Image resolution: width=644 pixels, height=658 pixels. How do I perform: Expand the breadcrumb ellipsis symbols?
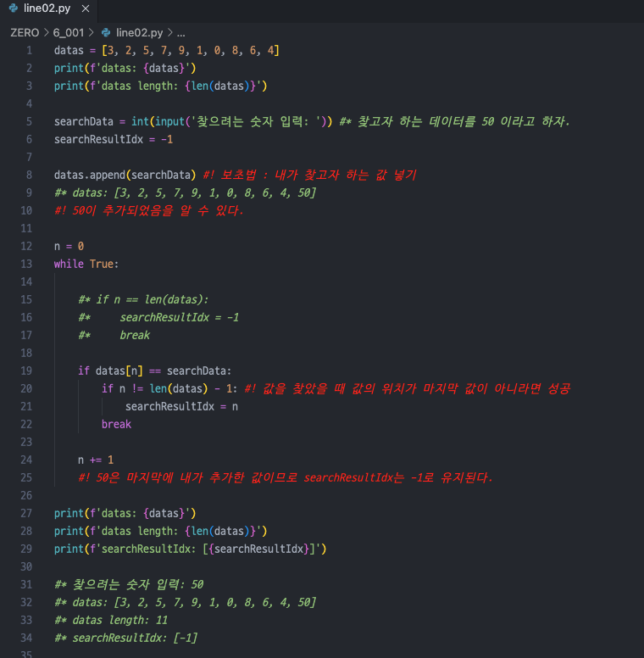coord(181,33)
